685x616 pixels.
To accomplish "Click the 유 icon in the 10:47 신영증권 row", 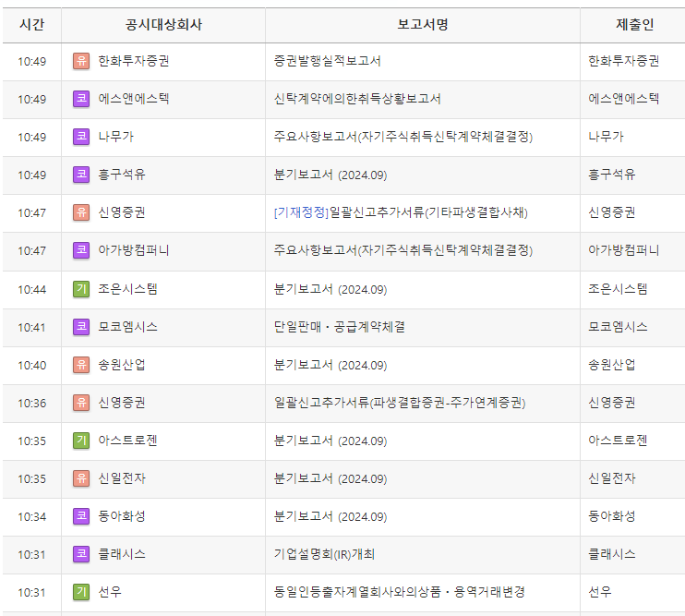I will (x=81, y=212).
